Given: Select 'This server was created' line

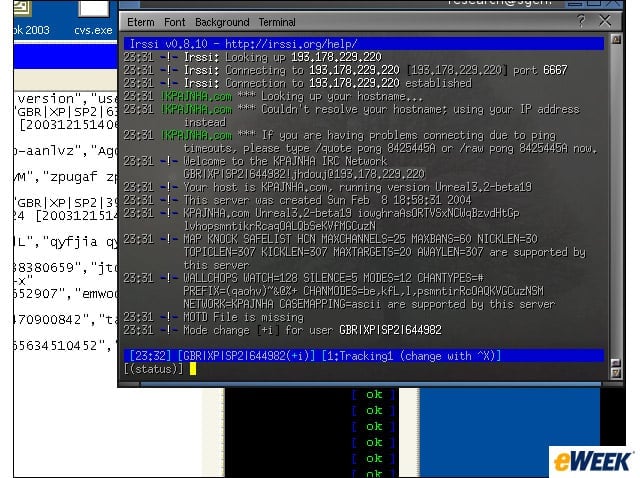Looking at the screenshot, I should pos(298,200).
